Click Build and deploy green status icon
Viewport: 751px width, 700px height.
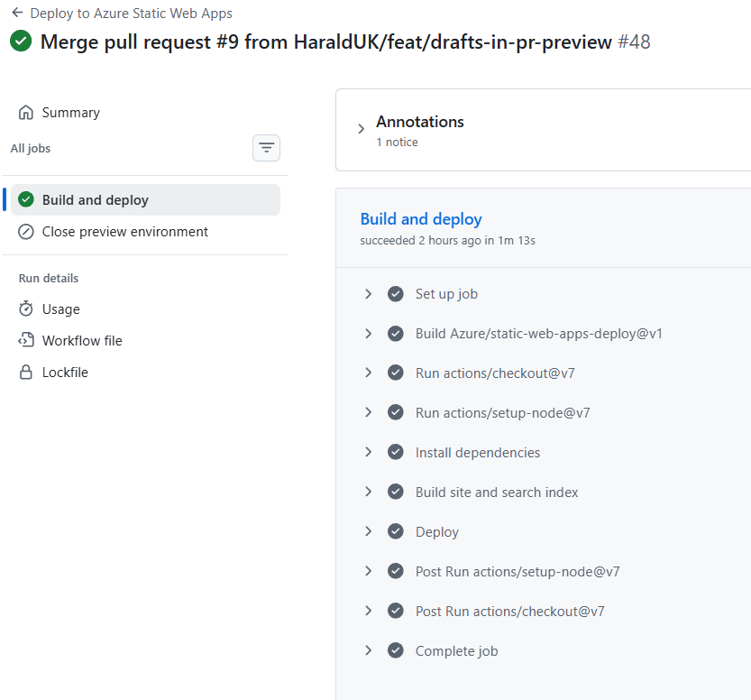tap(26, 199)
